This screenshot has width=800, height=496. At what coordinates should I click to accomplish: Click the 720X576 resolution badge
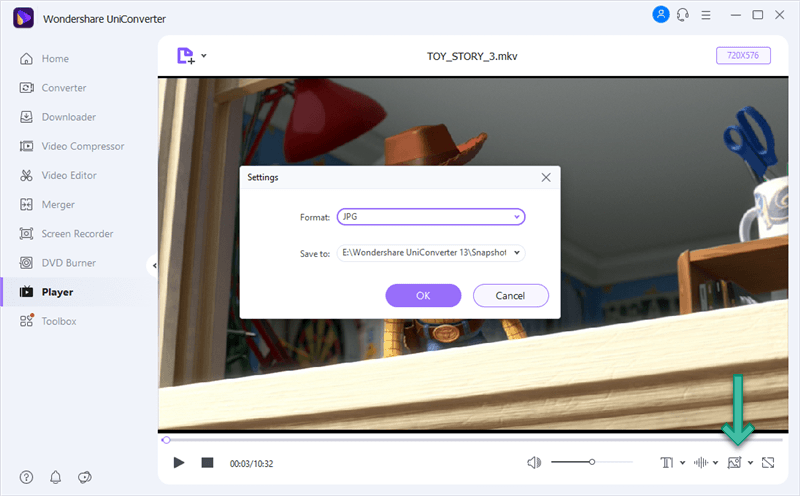(743, 56)
